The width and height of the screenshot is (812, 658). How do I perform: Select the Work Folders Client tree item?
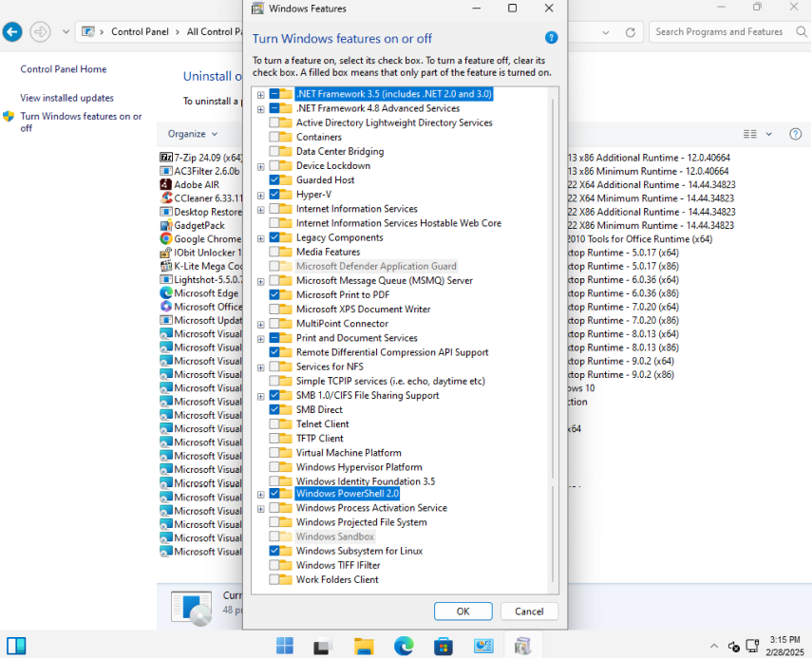[337, 579]
